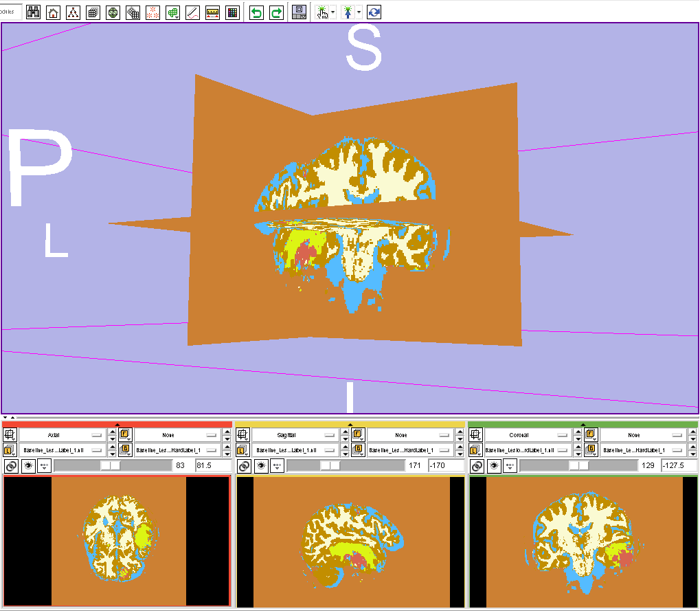Open the binoculars module search icon
This screenshot has height=611, width=700.
(32, 12)
